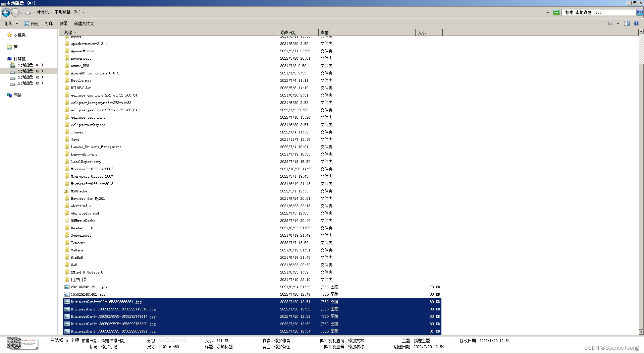
Task: Sort files by the 类型 column header
Action: [367, 33]
